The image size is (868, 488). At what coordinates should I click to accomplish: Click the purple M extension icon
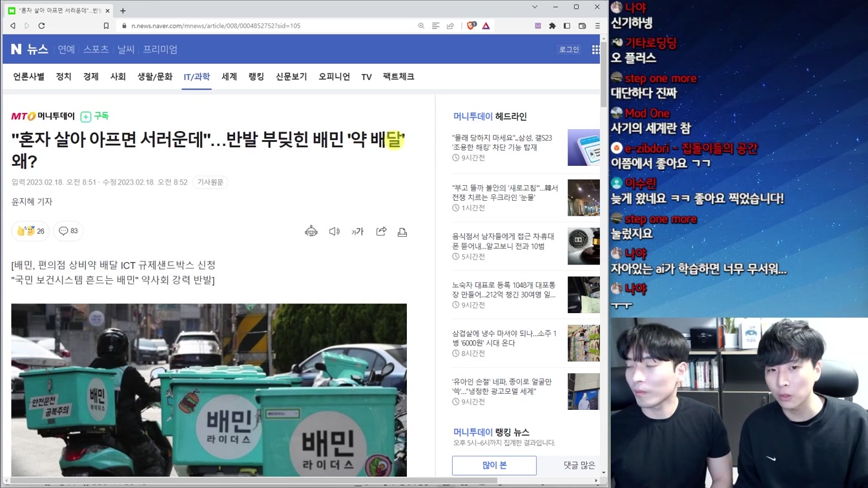pos(537,26)
